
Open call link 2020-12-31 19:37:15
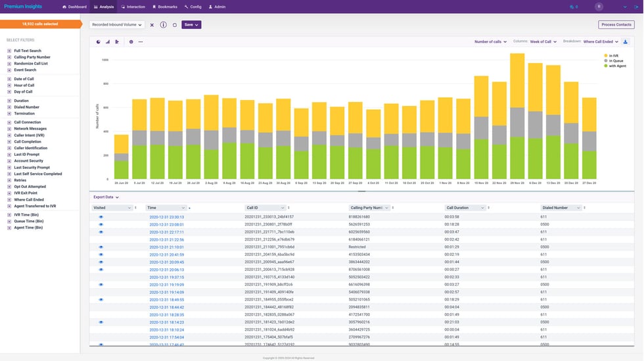tap(166, 277)
